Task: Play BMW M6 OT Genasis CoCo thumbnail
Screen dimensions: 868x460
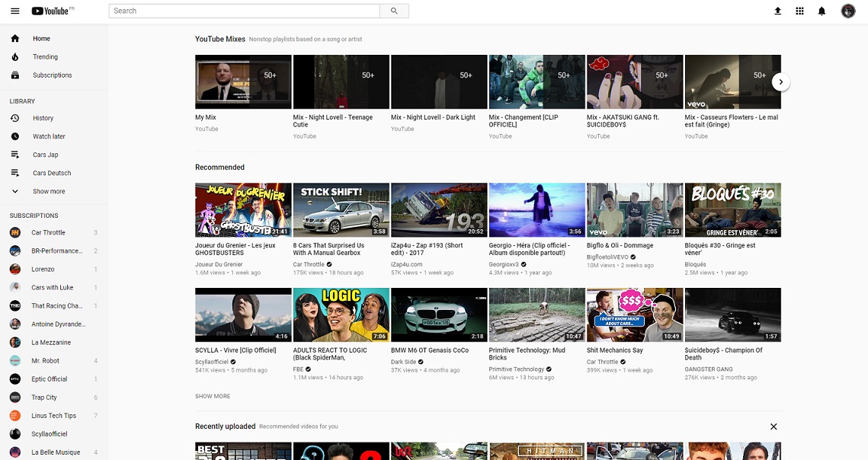Action: 439,315
